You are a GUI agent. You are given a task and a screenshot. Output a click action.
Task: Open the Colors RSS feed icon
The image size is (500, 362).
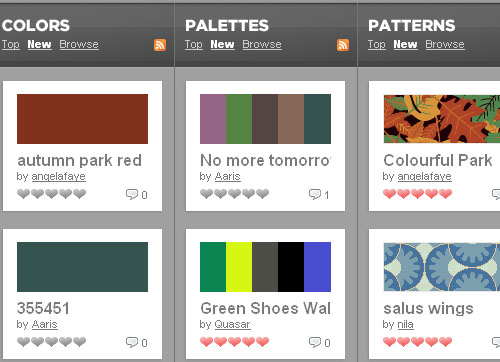(160, 45)
